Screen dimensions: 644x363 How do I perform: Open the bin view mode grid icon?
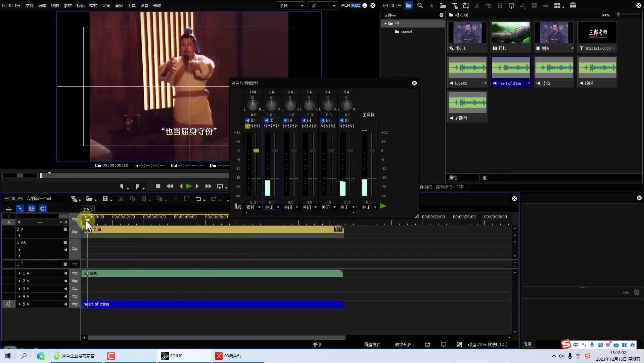[x=557, y=5]
